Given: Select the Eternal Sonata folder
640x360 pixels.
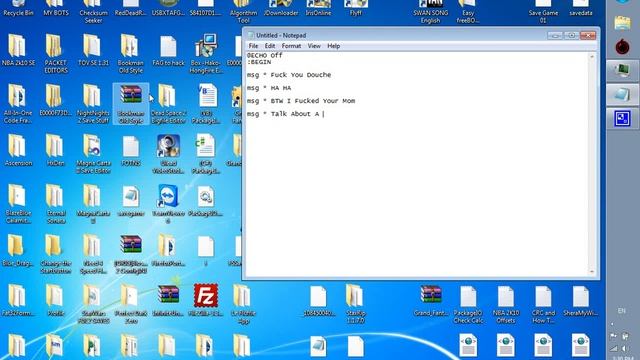Looking at the screenshot, I should (x=56, y=204).
